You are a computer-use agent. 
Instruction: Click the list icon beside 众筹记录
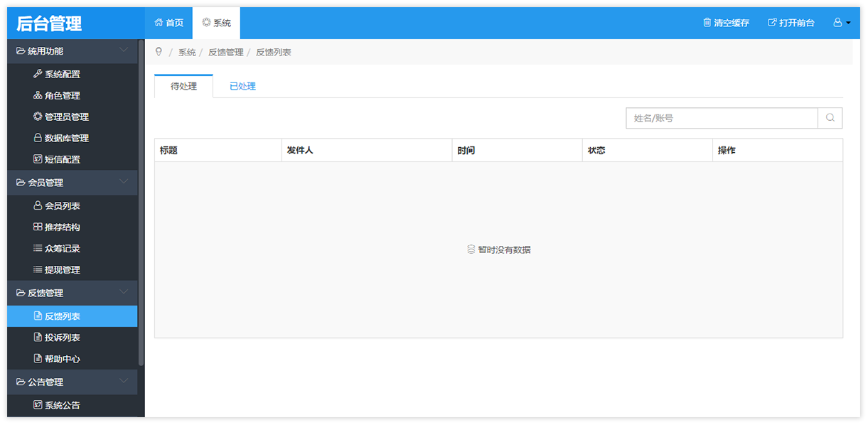[x=38, y=248]
